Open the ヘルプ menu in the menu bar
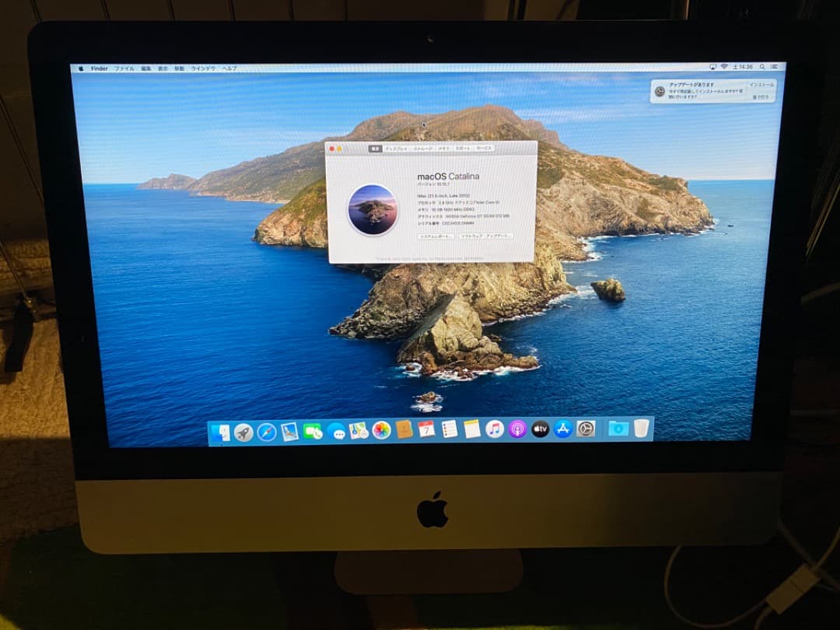The height and width of the screenshot is (630, 840). point(229,68)
